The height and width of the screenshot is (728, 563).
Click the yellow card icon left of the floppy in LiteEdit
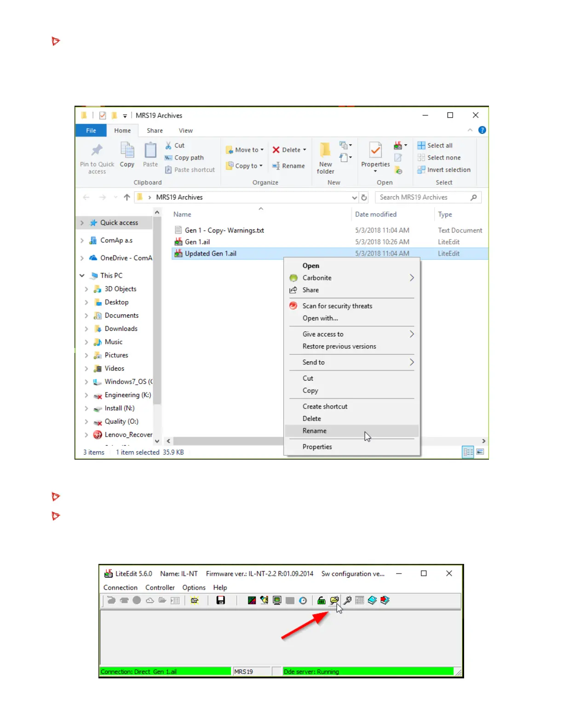point(195,600)
